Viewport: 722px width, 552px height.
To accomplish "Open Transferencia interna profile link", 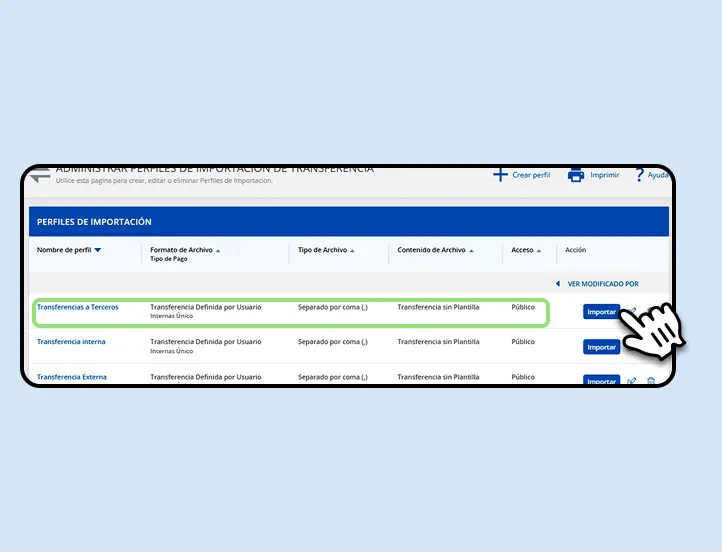I will pos(71,342).
